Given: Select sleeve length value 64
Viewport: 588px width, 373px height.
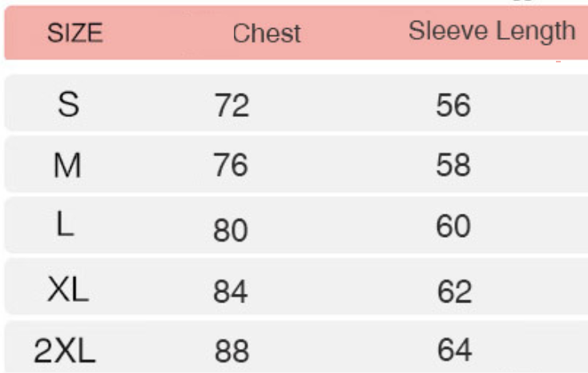Looking at the screenshot, I should point(453,351).
